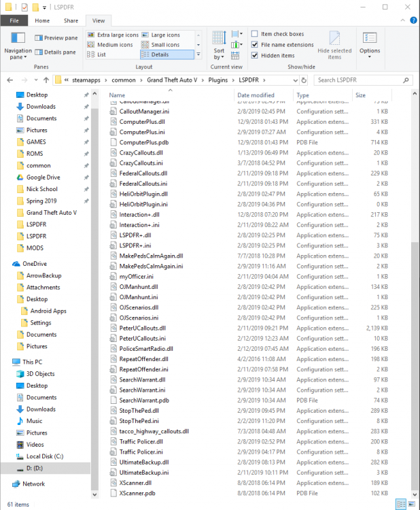Viewport: 420px width, 510px height.
Task: Toggle the Details pane
Action: [55, 52]
